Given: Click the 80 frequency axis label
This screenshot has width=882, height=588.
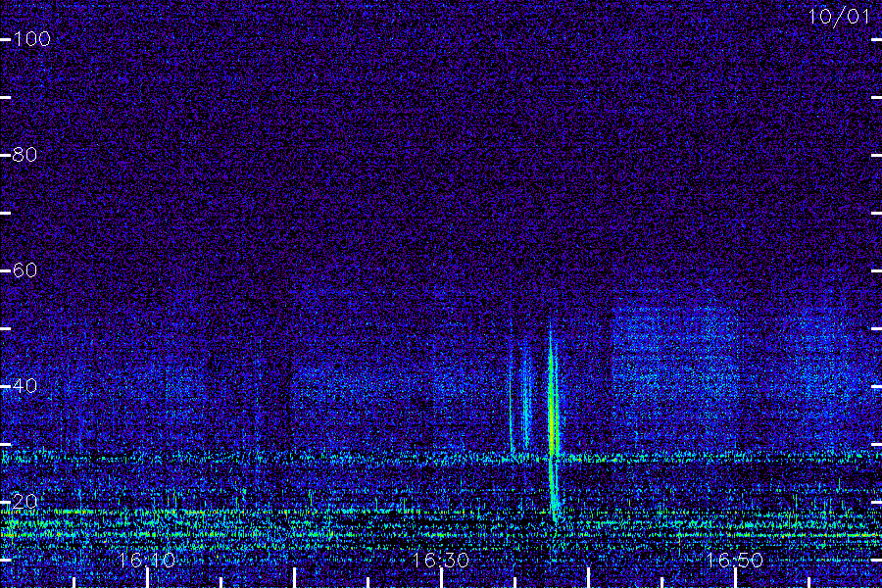Looking at the screenshot, I should coord(24,154).
